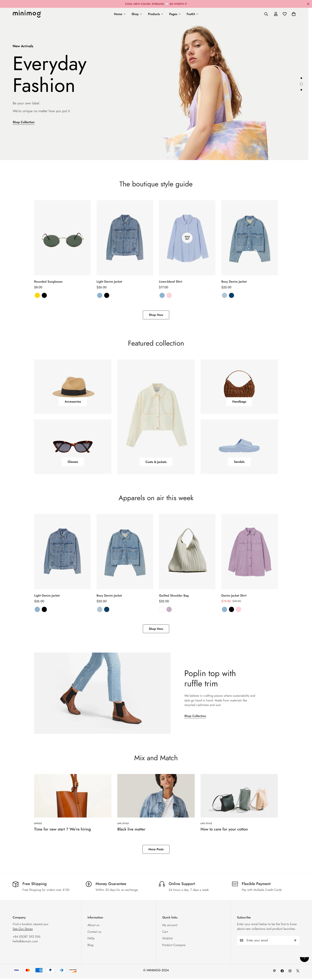Image resolution: width=312 pixels, height=980 pixels.
Task: Open the Pages menu item
Action: click(x=175, y=14)
